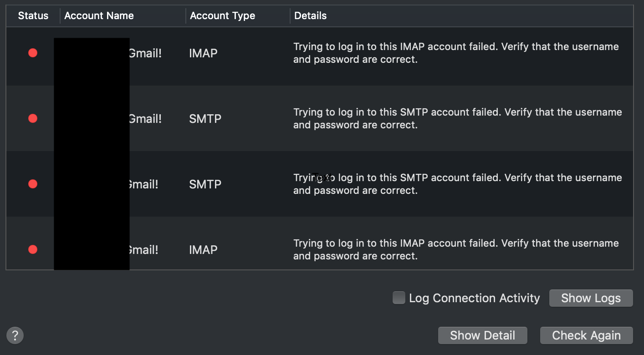Viewport: 644px width, 355px height.
Task: Sort by the Account Name column header
Action: coord(99,16)
